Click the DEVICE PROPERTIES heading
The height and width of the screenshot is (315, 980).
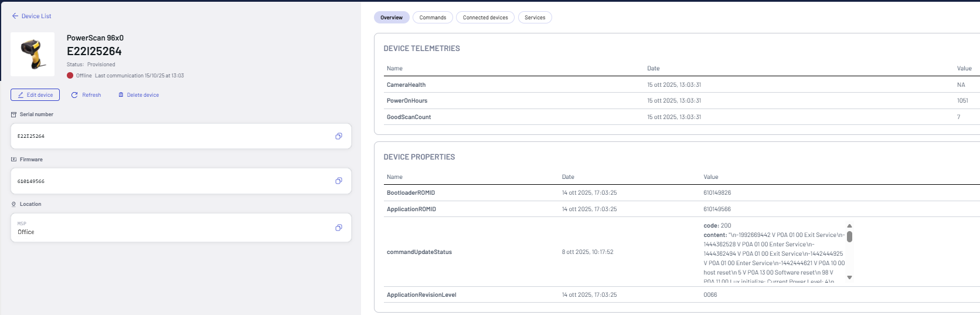[x=419, y=157]
